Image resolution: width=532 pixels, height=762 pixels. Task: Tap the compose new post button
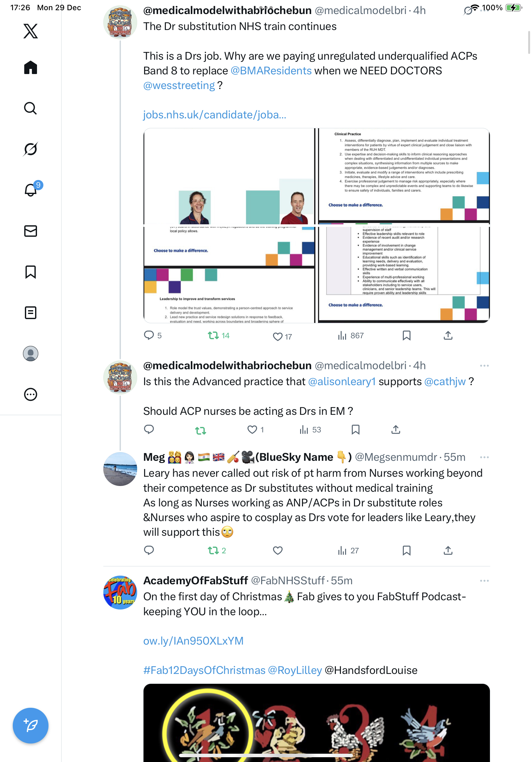click(x=31, y=726)
